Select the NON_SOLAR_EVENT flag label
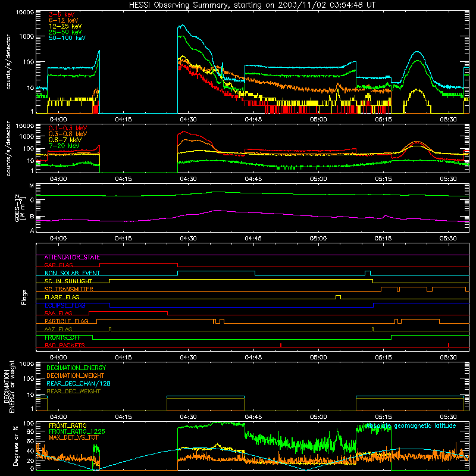This screenshot has width=476, height=476. click(x=72, y=273)
